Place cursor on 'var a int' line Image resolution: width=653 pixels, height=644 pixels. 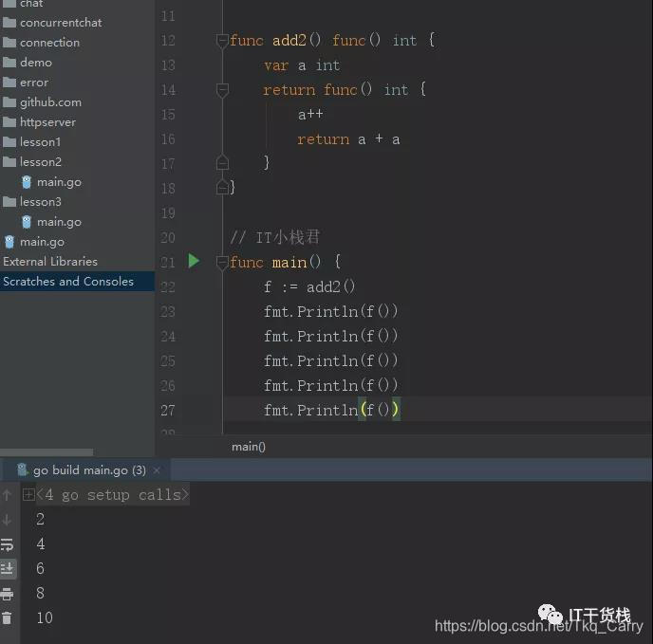click(x=302, y=65)
